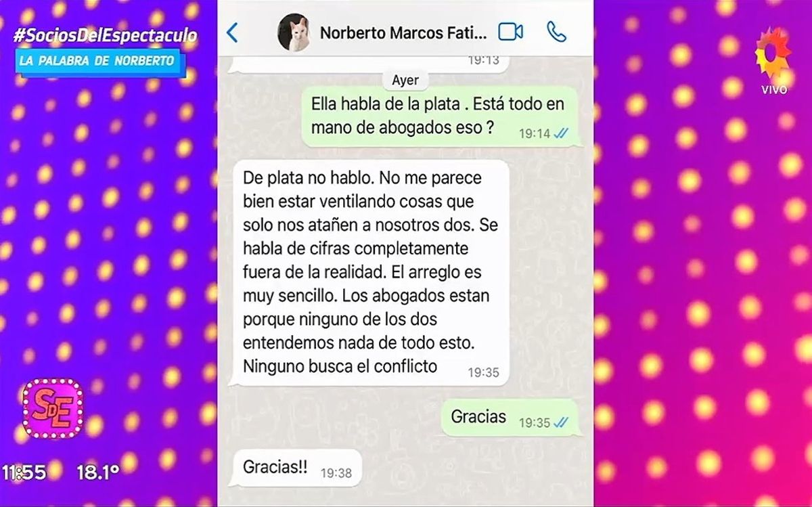The image size is (812, 507).
Task: Select the 'Ayer' date separator
Action: tap(405, 80)
